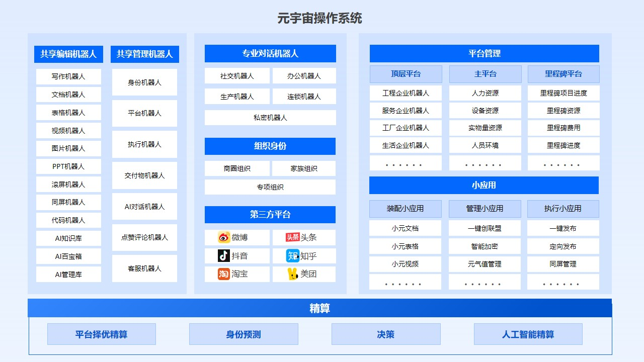The height and width of the screenshot is (362, 644).
Task: Click the AI管理库 item
Action: 68,275
